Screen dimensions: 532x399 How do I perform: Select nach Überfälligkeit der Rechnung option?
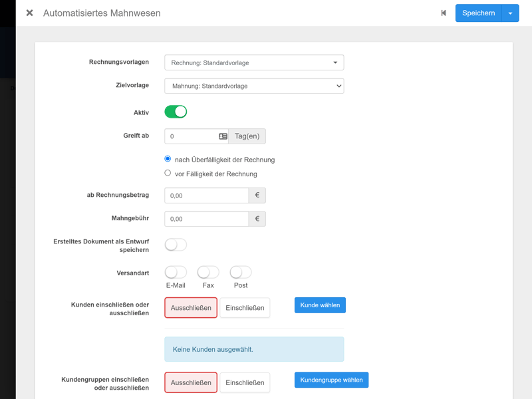(x=168, y=159)
